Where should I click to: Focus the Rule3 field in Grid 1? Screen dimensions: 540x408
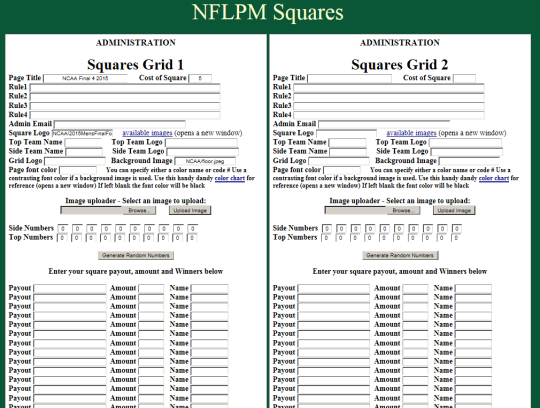point(125,106)
